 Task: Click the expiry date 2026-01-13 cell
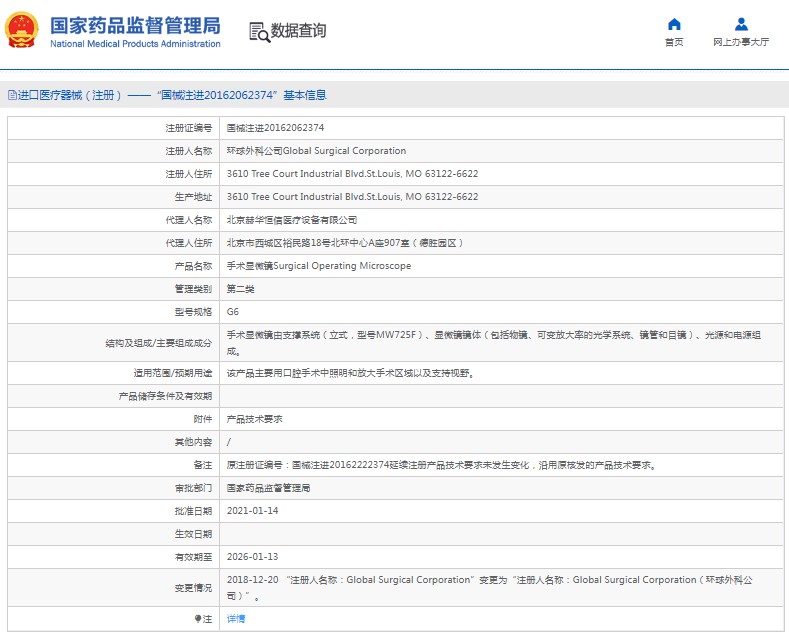pyautogui.click(x=252, y=557)
